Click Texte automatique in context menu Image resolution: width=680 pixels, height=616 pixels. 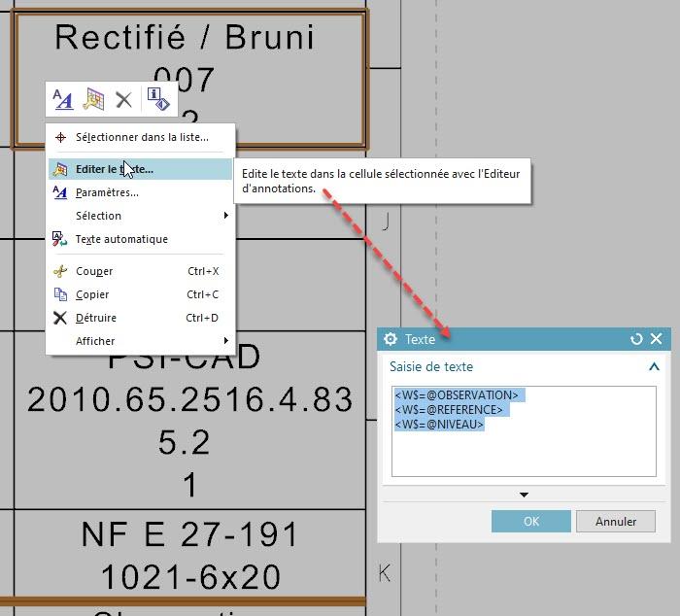[x=121, y=239]
